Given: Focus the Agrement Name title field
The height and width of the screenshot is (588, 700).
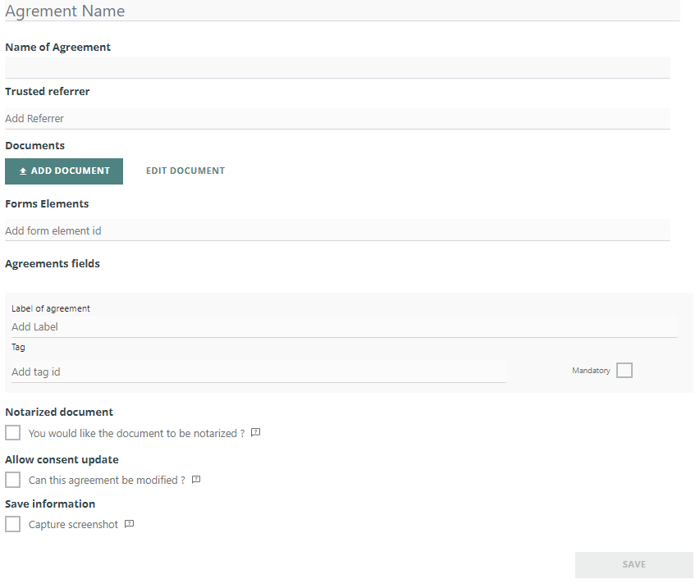Looking at the screenshot, I should 341,11.
